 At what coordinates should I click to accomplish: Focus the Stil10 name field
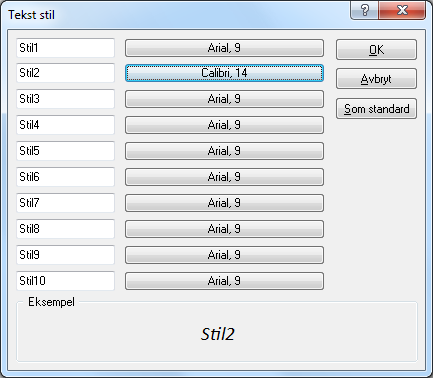pyautogui.click(x=65, y=281)
